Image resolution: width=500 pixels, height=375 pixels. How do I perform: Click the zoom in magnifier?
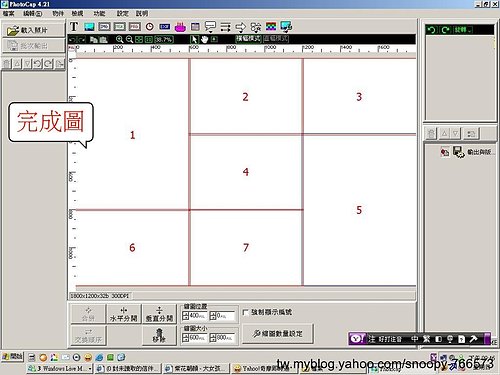tap(119, 39)
